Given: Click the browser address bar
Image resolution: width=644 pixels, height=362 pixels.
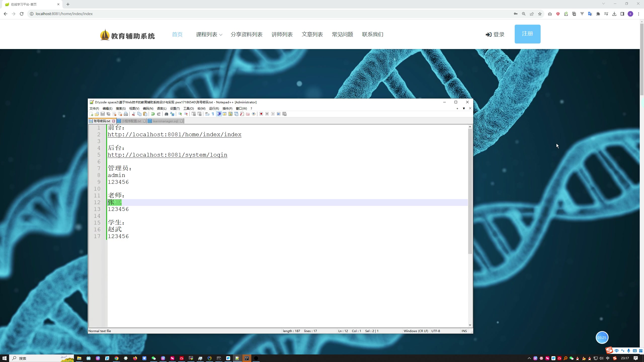Looking at the screenshot, I should (x=269, y=14).
